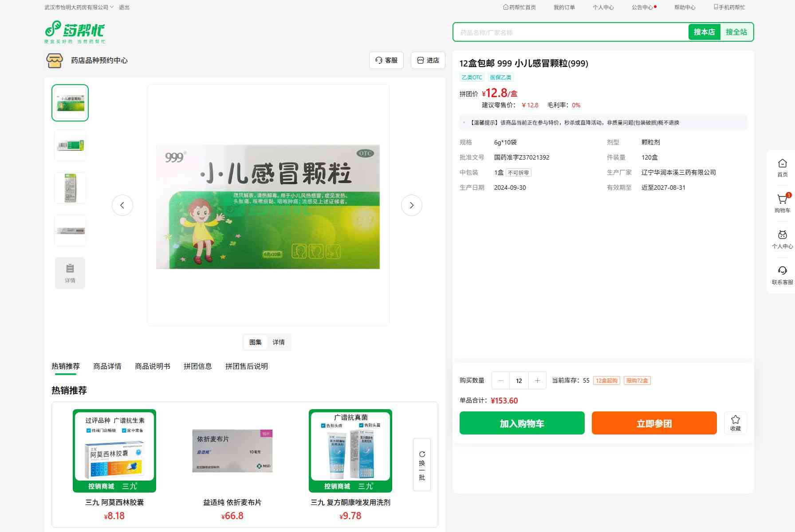795x532 pixels.
Task: Show previous product image with left arrow
Action: [122, 205]
